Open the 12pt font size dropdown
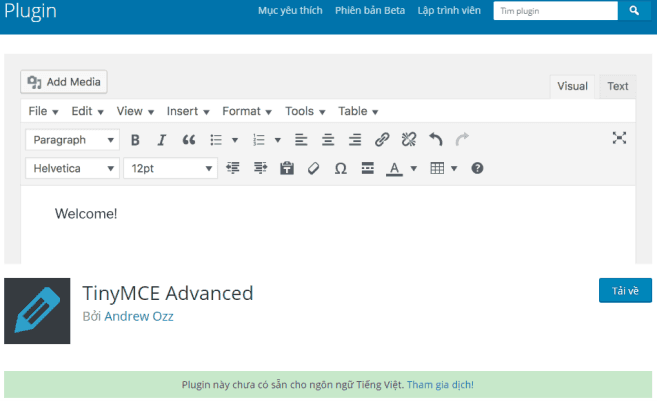Viewport: 657px width, 401px height. (x=171, y=168)
